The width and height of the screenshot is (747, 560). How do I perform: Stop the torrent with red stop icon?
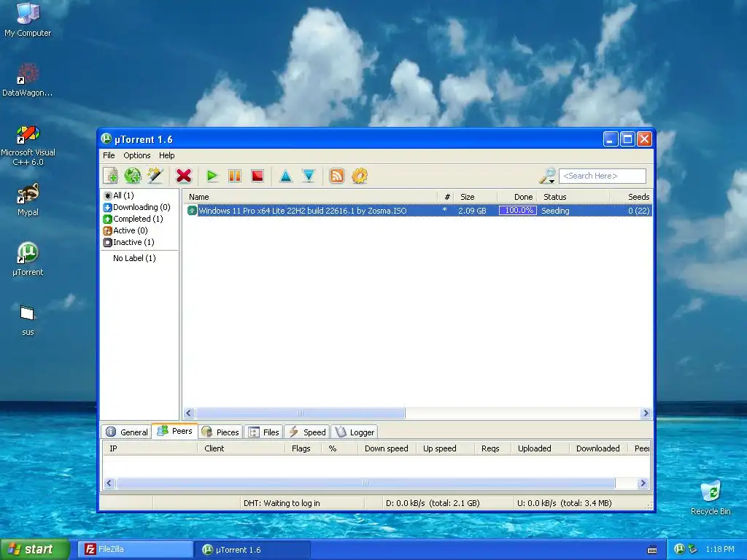tap(258, 176)
